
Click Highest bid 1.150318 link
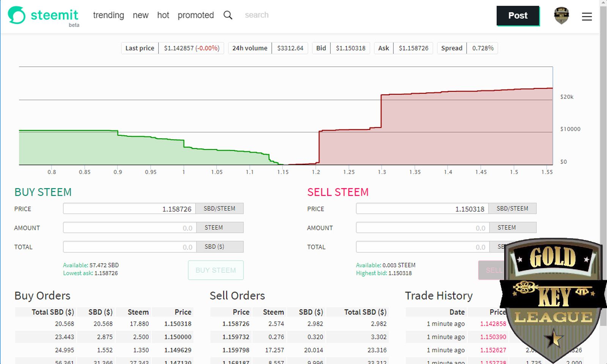coord(384,273)
